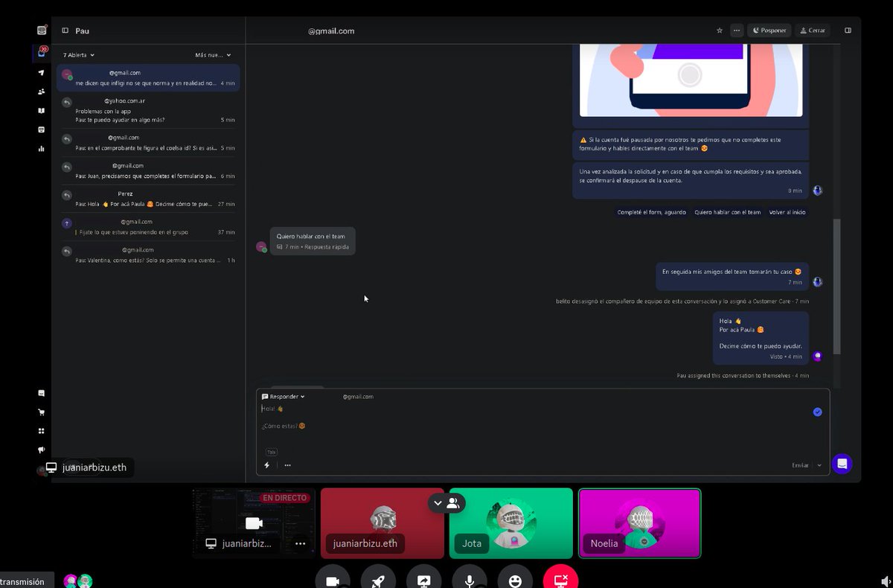This screenshot has height=588, width=893.
Task: Open the Outbound paper-plane sidebar icon
Action: click(42, 73)
